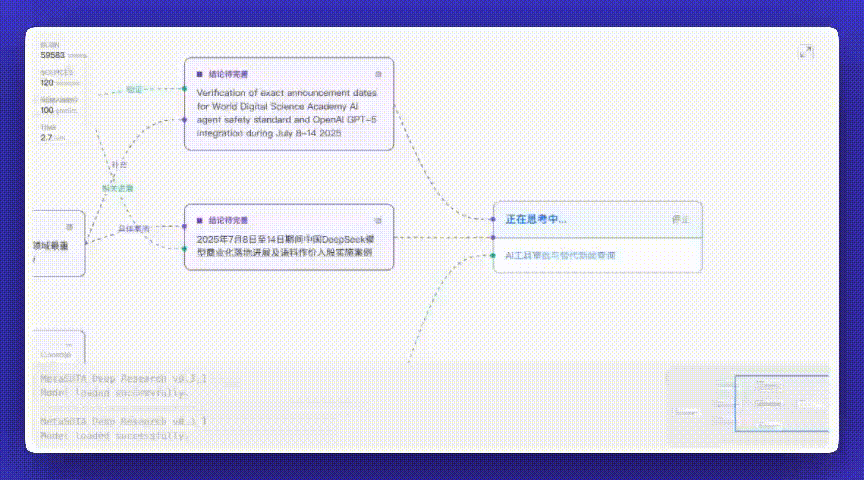The height and width of the screenshot is (480, 864).
Task: Click the icon on the partially visible left node
Action: click(x=69, y=227)
